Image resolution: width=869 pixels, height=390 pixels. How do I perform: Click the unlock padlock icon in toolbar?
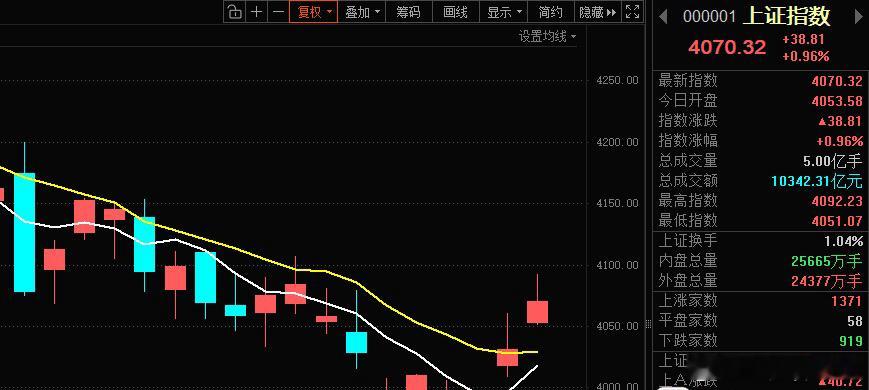pos(235,12)
